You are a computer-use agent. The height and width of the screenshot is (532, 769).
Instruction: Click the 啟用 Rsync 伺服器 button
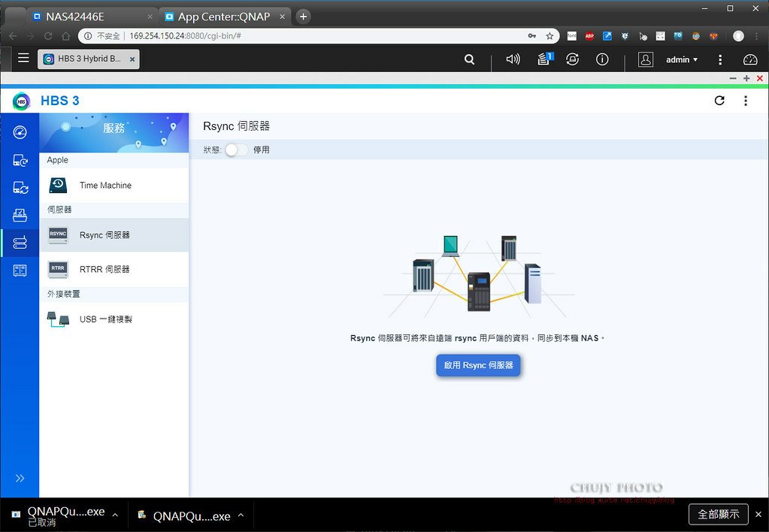pyautogui.click(x=478, y=365)
